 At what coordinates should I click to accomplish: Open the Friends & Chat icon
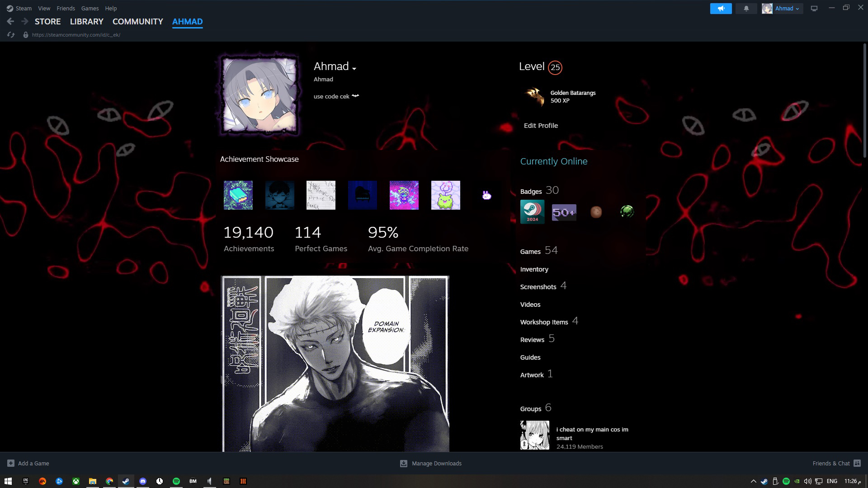(x=857, y=463)
